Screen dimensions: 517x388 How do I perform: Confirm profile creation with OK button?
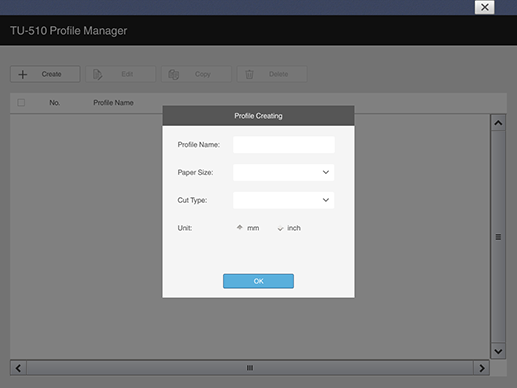pos(258,281)
